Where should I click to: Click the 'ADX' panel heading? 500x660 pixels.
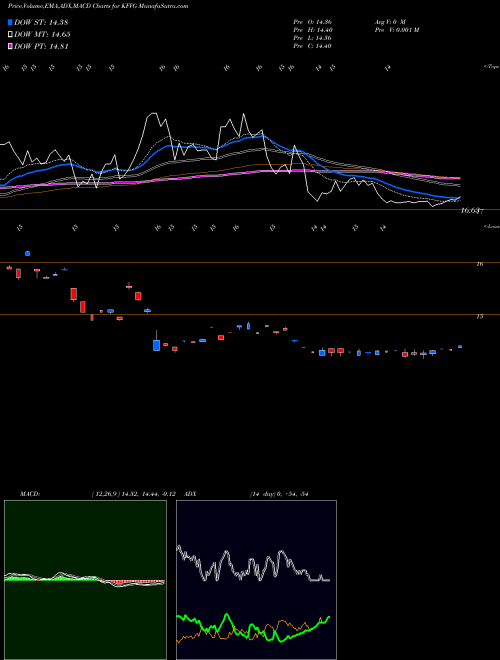(x=190, y=494)
